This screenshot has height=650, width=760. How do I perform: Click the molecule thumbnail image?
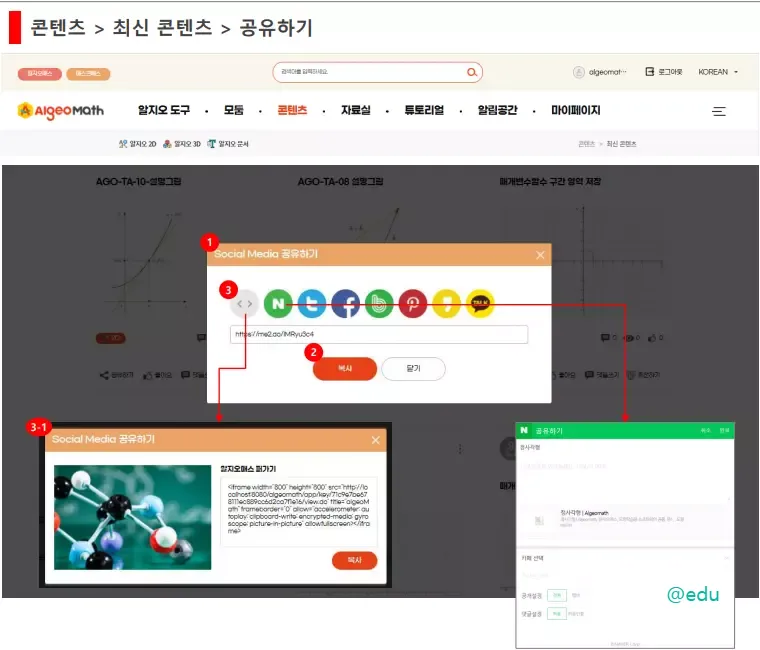tap(133, 517)
